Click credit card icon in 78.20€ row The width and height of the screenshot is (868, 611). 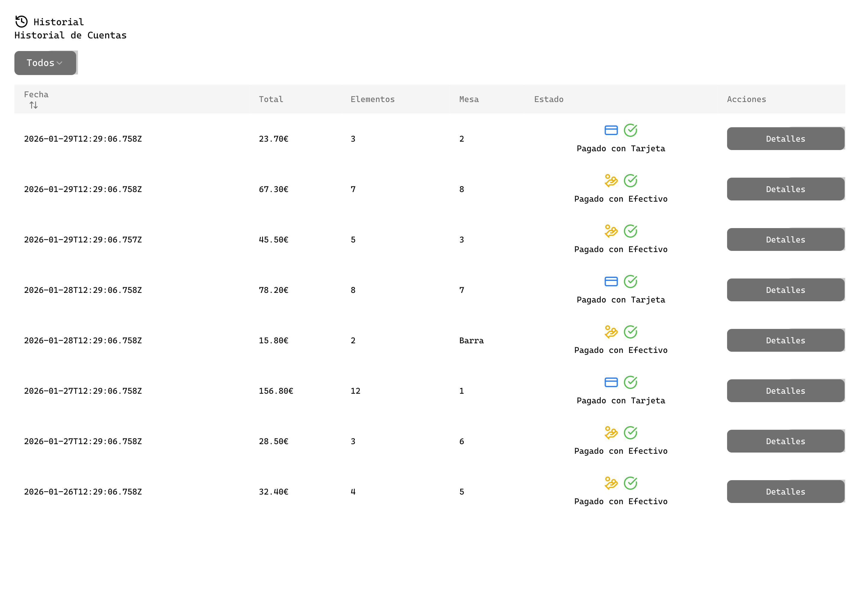coord(611,281)
